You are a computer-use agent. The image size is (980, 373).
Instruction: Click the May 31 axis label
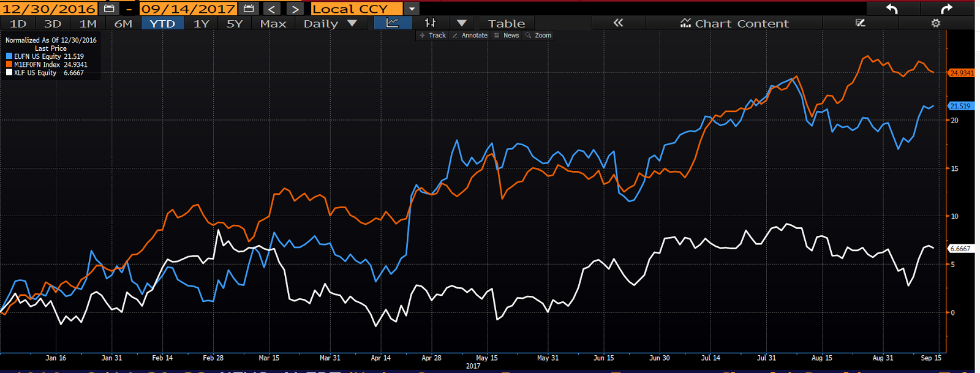pos(548,358)
